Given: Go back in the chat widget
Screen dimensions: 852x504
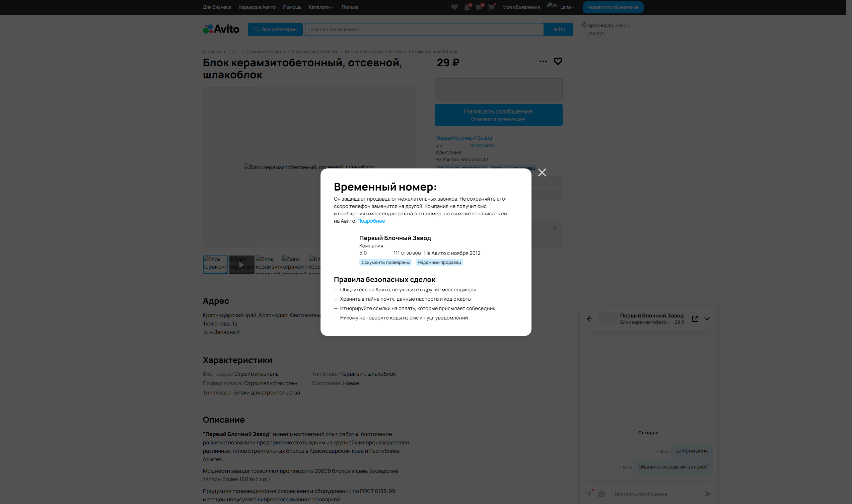Looking at the screenshot, I should tap(589, 319).
